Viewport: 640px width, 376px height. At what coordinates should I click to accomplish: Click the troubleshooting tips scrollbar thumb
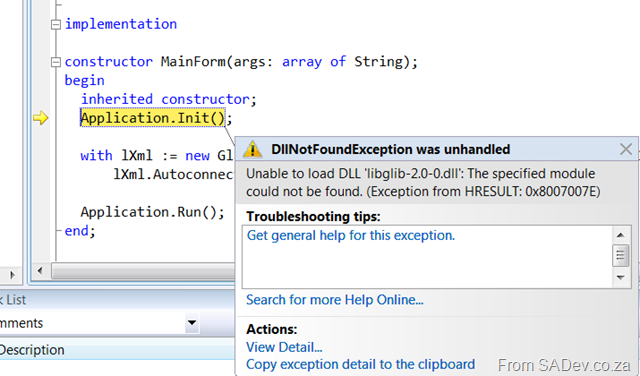[620, 256]
